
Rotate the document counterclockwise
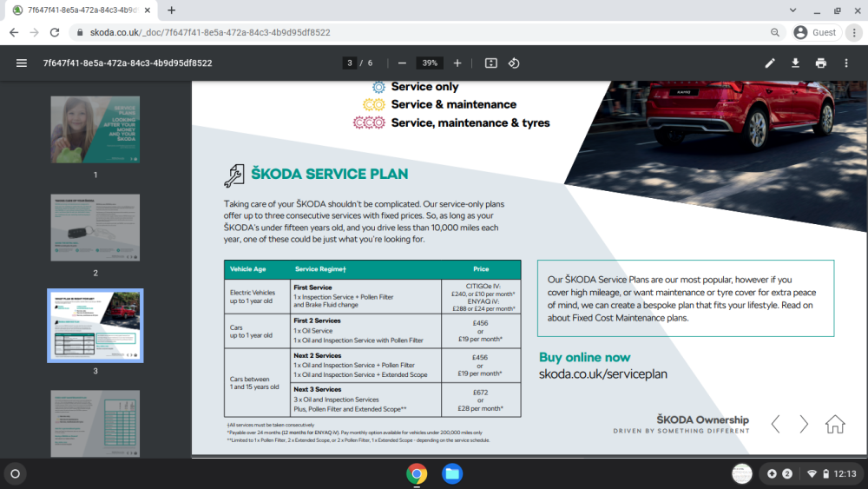tap(514, 63)
